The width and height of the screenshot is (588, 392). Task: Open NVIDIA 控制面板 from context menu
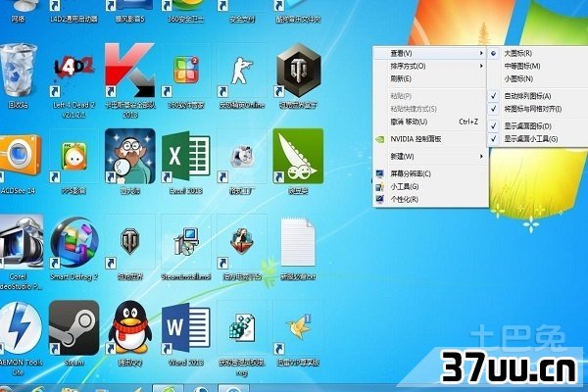click(430, 139)
